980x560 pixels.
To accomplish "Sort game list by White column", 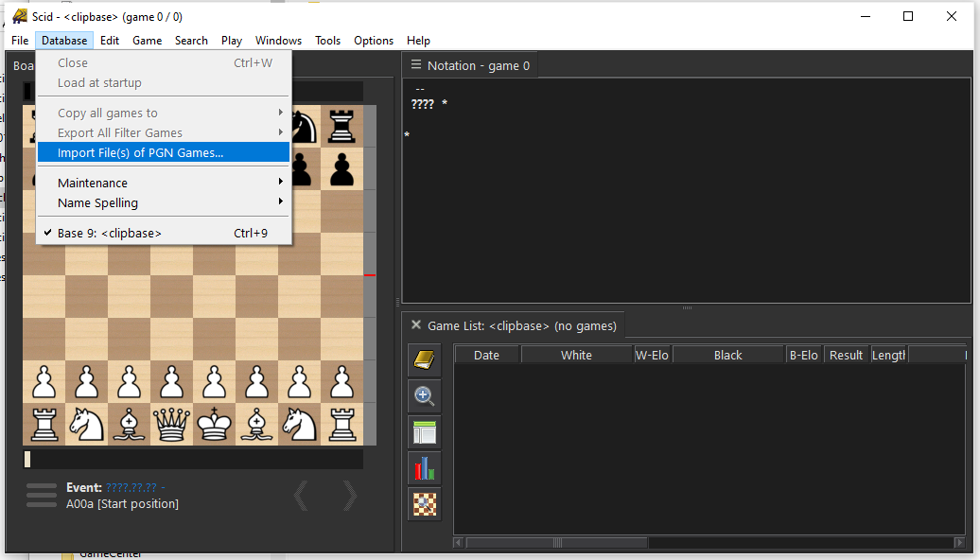I will click(x=576, y=355).
